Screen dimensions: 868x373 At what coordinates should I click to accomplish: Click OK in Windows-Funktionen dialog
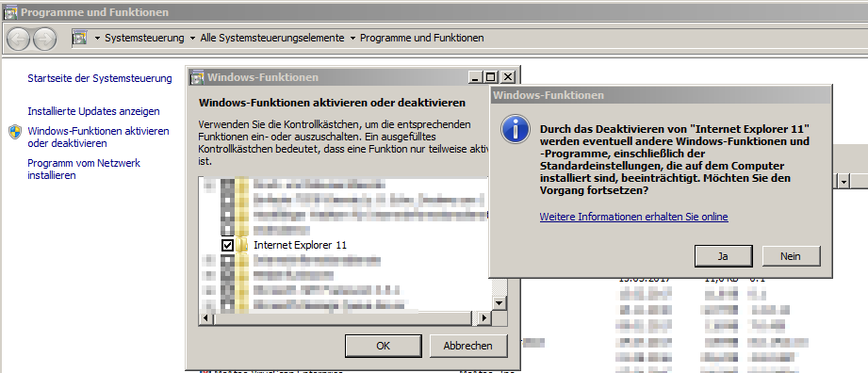[383, 346]
